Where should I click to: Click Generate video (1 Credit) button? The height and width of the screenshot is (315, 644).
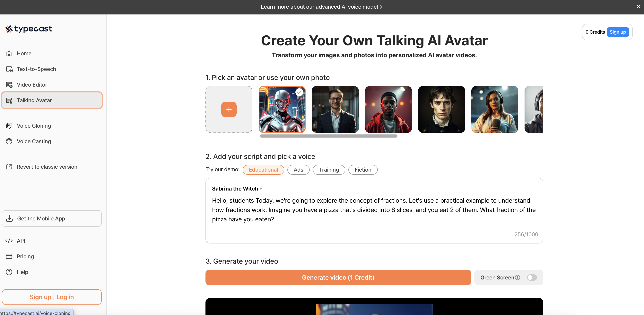pos(338,277)
